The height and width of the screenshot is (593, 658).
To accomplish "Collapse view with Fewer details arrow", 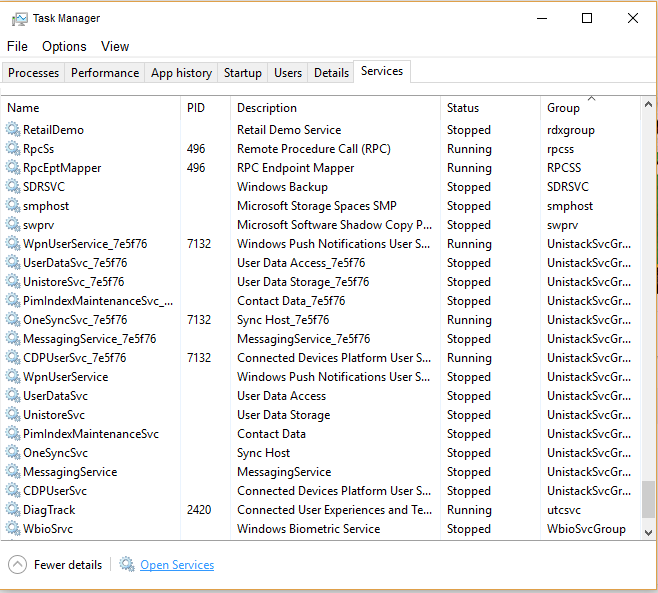I will pyautogui.click(x=17, y=564).
